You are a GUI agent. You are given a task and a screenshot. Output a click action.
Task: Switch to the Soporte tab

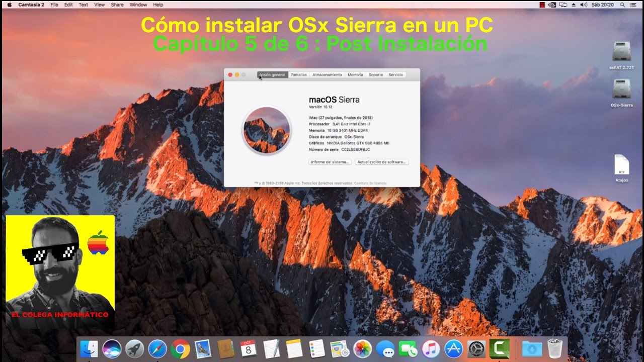[x=376, y=75]
